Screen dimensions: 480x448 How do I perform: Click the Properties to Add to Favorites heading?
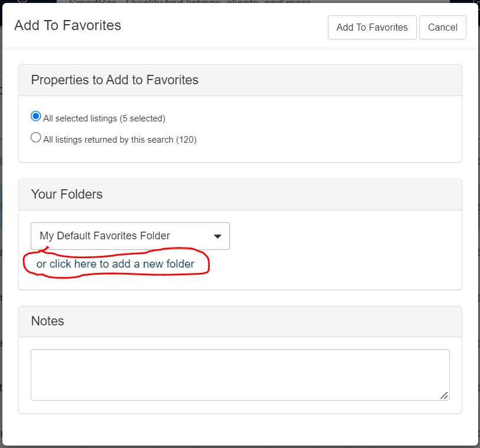114,80
